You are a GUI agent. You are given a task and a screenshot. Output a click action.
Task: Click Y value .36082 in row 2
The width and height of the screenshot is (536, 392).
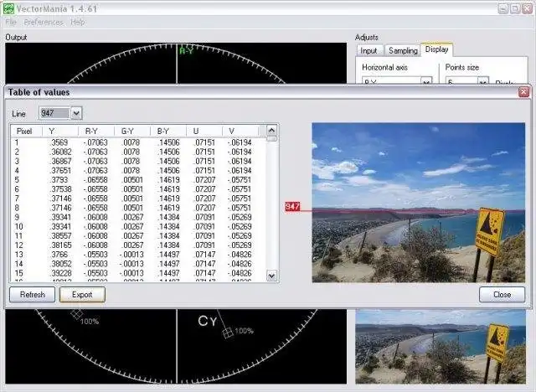click(x=60, y=152)
